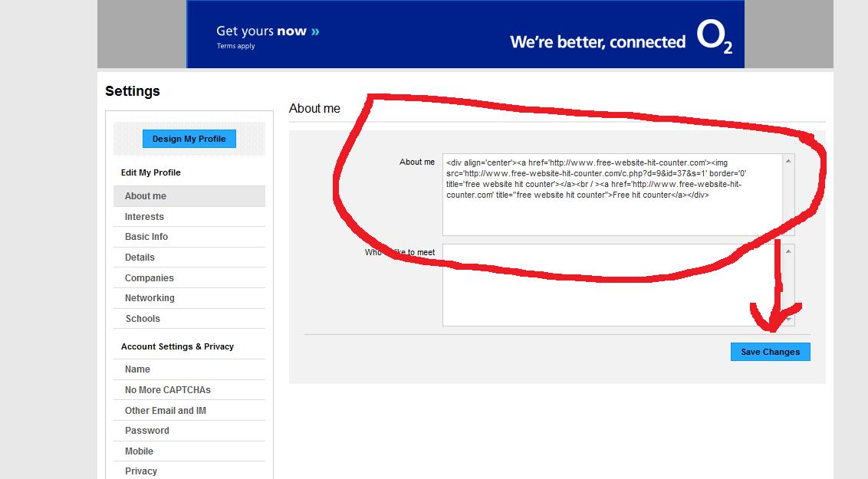Click the Account Settings & Privacy header
868x479 pixels.
[177, 347]
